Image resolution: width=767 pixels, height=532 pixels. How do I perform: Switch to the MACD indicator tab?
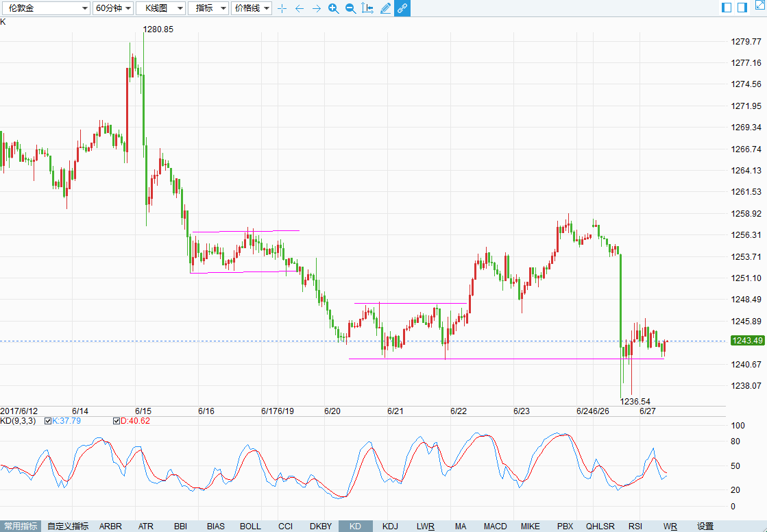[495, 527]
